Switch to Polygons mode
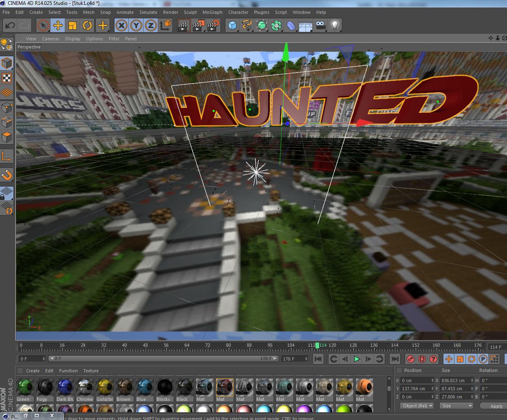The width and height of the screenshot is (507, 420). click(7, 137)
